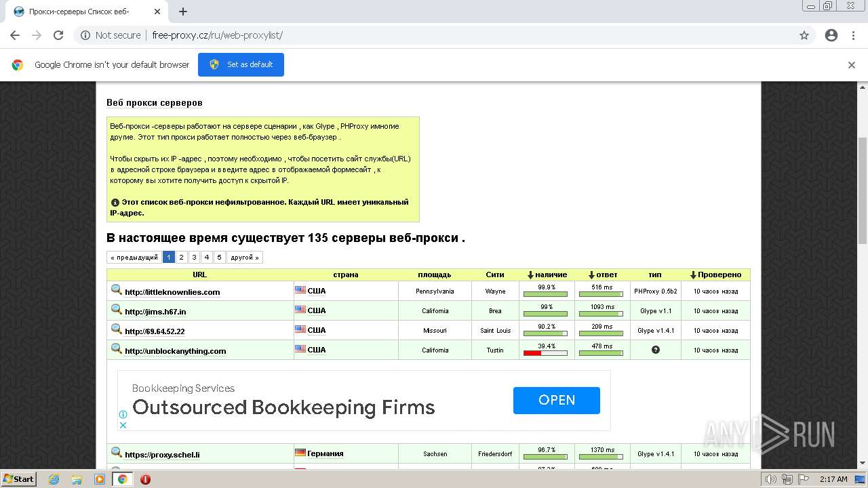The height and width of the screenshot is (488, 868).
Task: Click другой » next page button
Action: click(245, 257)
